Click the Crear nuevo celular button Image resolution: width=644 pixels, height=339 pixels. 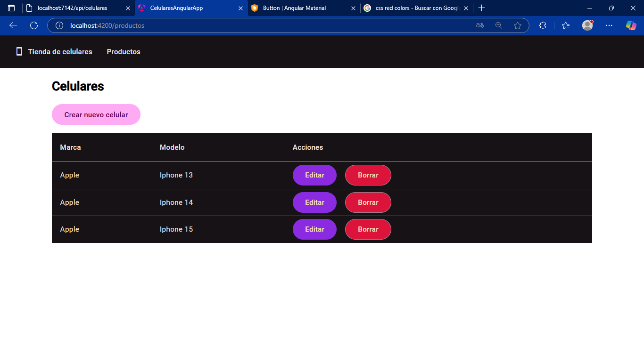point(96,114)
